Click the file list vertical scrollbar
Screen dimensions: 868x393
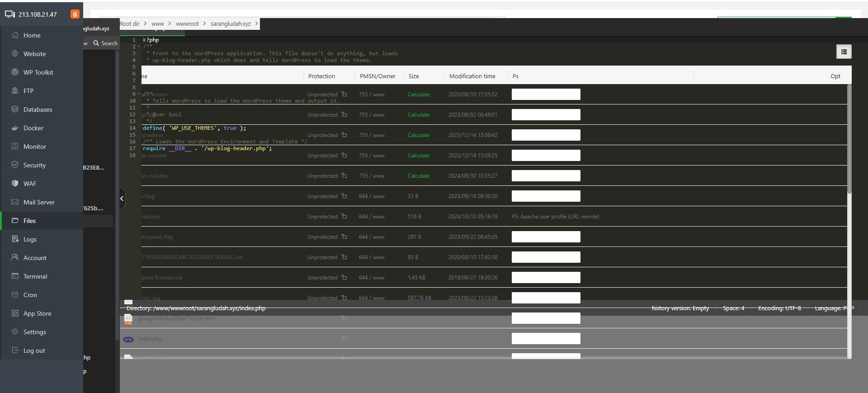tap(849, 139)
